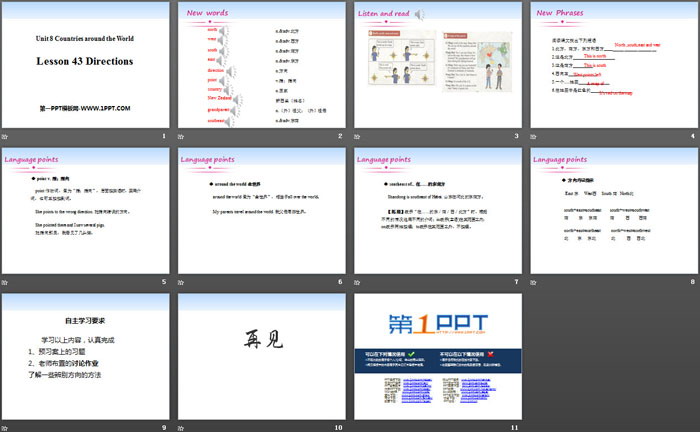Click the 自主学习要求 heading on slide 9
700x432 pixels.
tap(85, 320)
